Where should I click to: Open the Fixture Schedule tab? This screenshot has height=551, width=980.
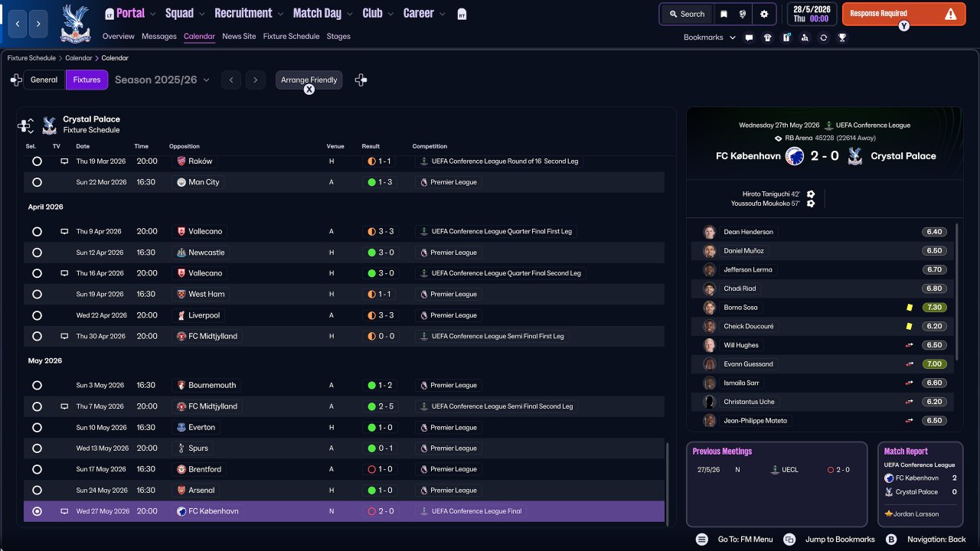coord(291,37)
